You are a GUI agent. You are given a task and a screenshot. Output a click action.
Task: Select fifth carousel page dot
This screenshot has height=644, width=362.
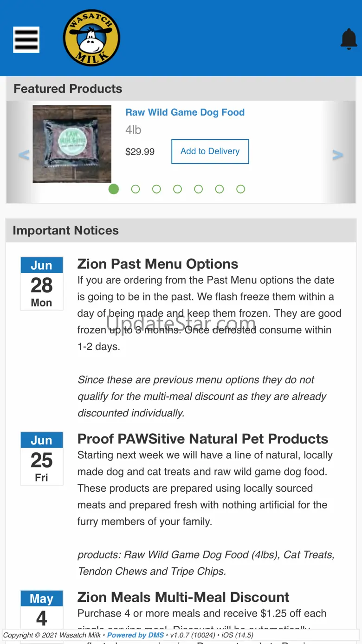(198, 189)
